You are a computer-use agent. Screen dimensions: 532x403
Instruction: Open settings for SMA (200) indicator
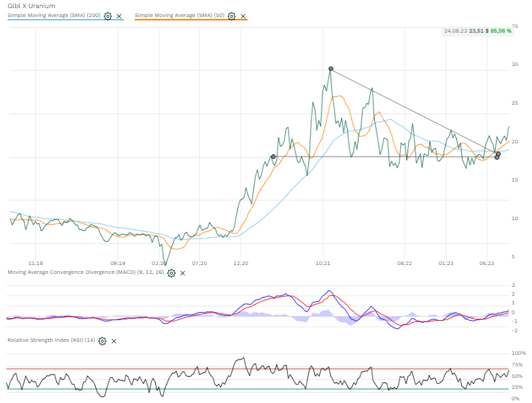[x=107, y=16]
